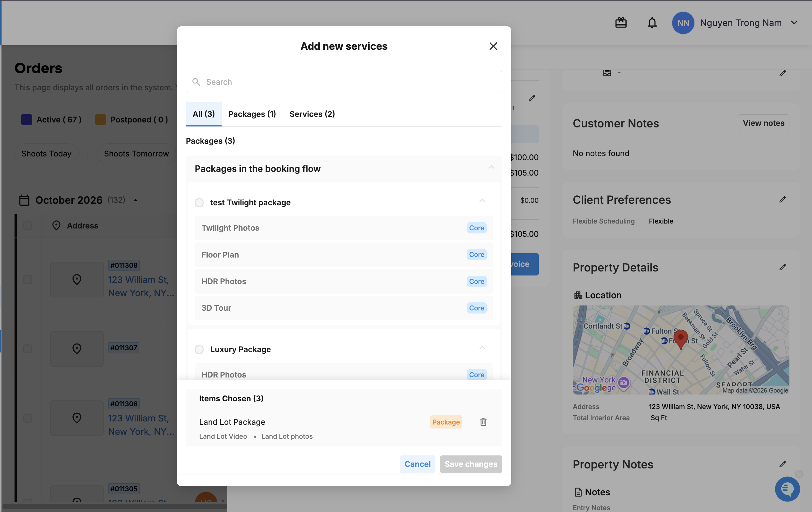The height and width of the screenshot is (512, 812).
Task: Click Save changes button
Action: pyautogui.click(x=471, y=464)
